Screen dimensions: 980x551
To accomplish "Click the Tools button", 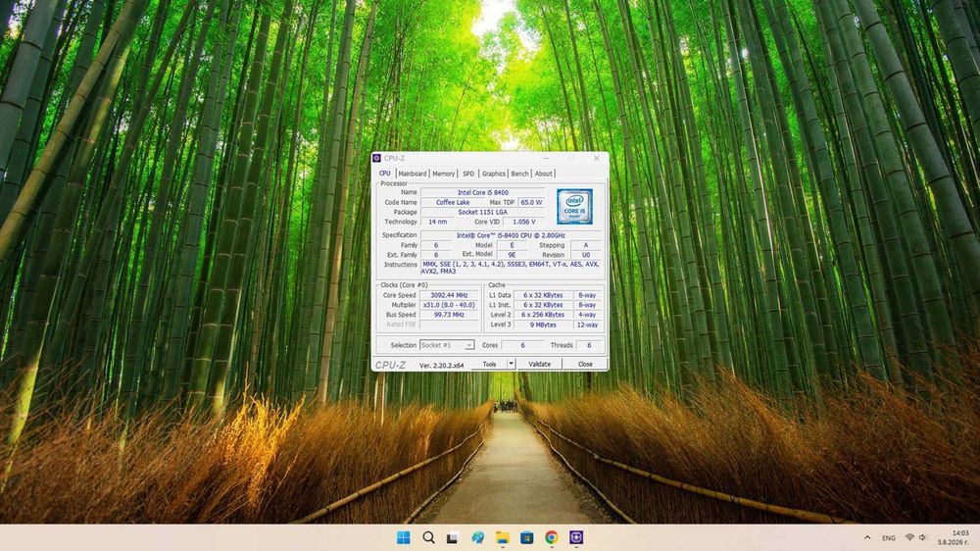I will 489,364.
